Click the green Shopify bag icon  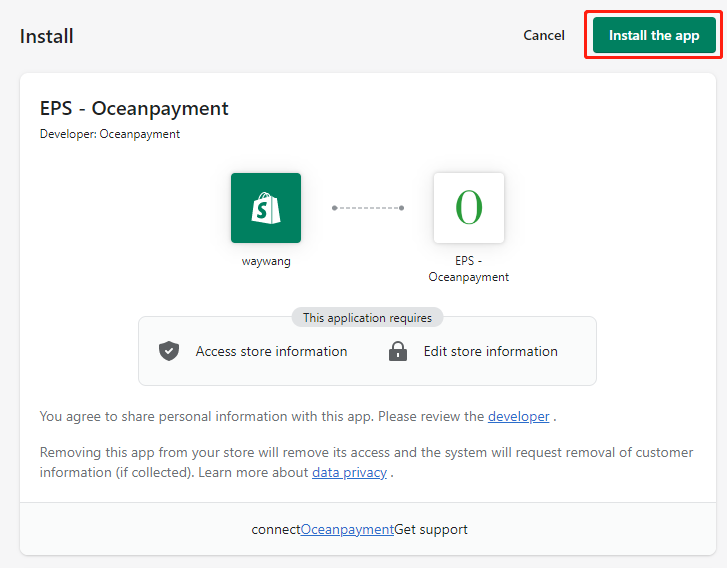pos(266,208)
